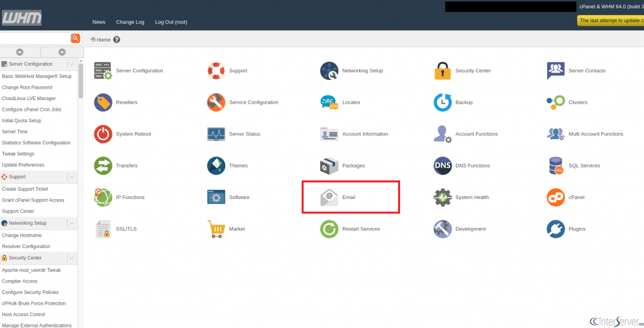Screen dimensions: 644x328
Task: Open cPHulk Brute Force Protection link
Action: coord(34,303)
